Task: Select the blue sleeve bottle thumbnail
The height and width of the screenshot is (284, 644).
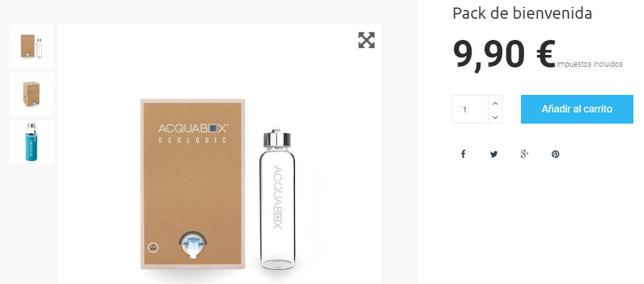Action: (31, 142)
